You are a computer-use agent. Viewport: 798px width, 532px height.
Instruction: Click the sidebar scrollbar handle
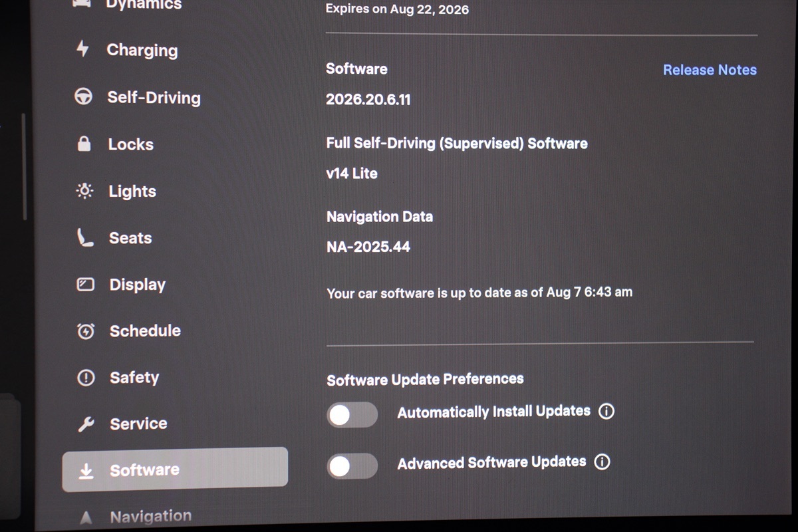pos(25,166)
